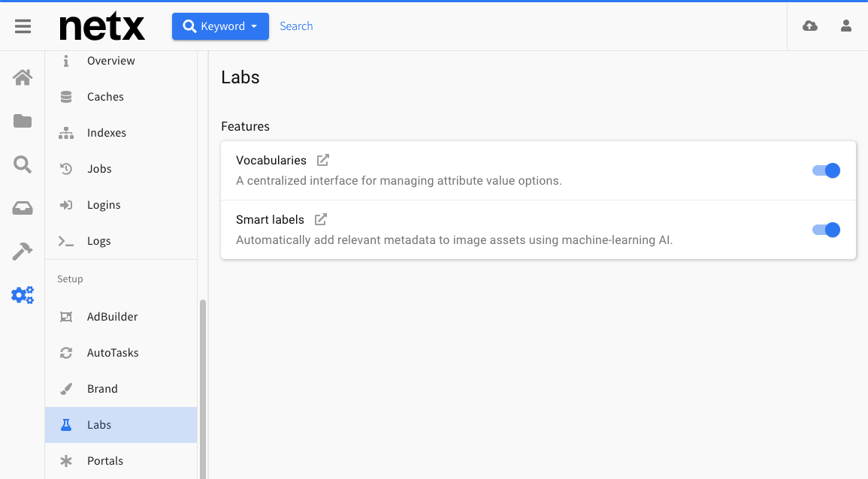Click the Setup section heading
868x479 pixels.
click(71, 279)
